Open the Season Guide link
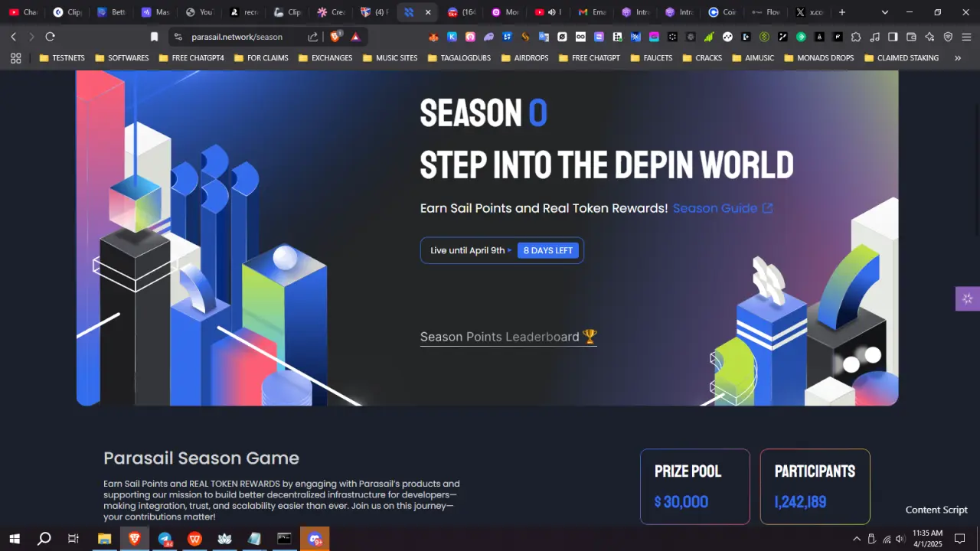Viewport: 980px width, 551px height. point(723,208)
